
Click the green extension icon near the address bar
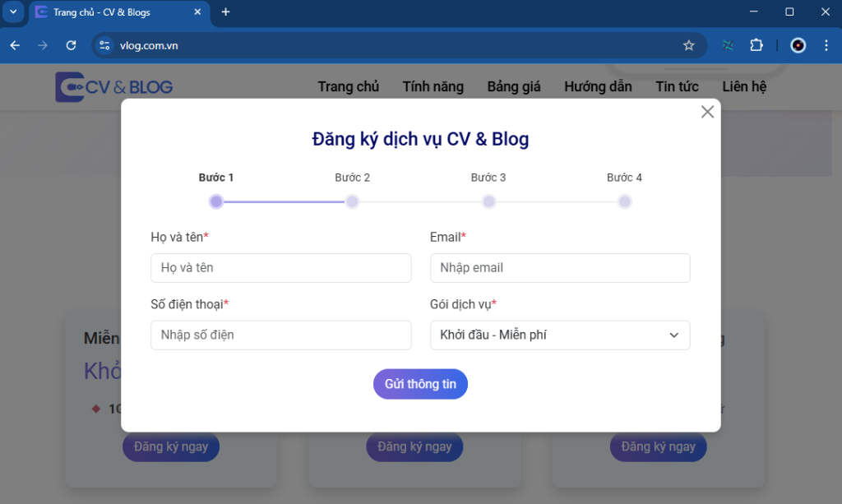[x=727, y=45]
